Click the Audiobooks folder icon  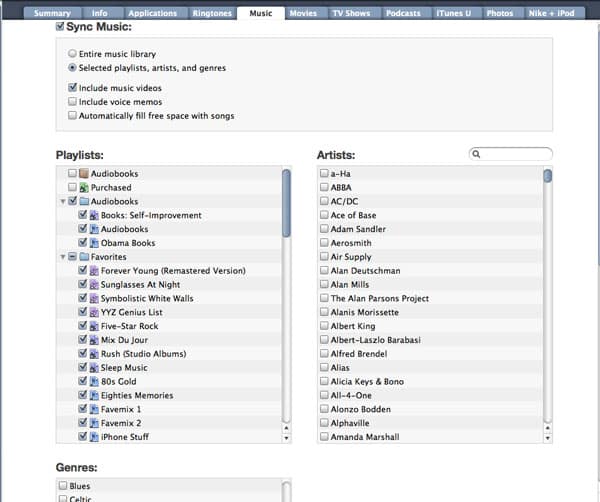84,201
